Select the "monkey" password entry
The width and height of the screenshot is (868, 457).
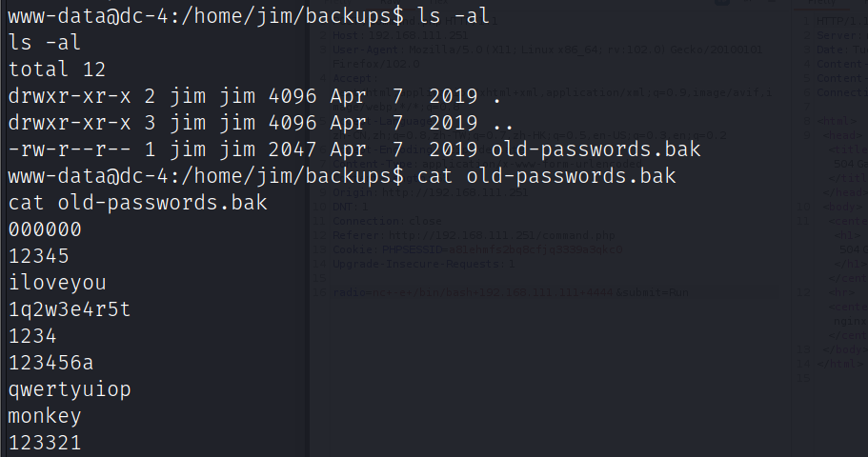click(x=45, y=416)
